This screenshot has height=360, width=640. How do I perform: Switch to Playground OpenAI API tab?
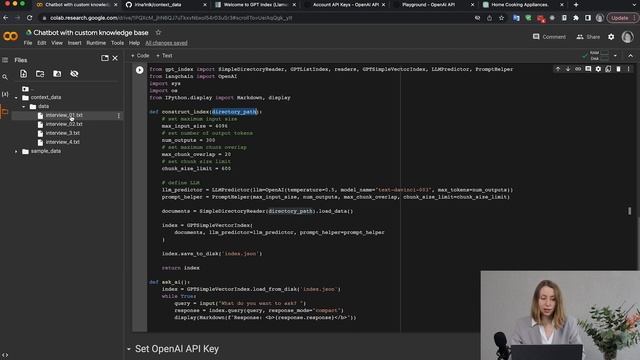click(x=433, y=5)
